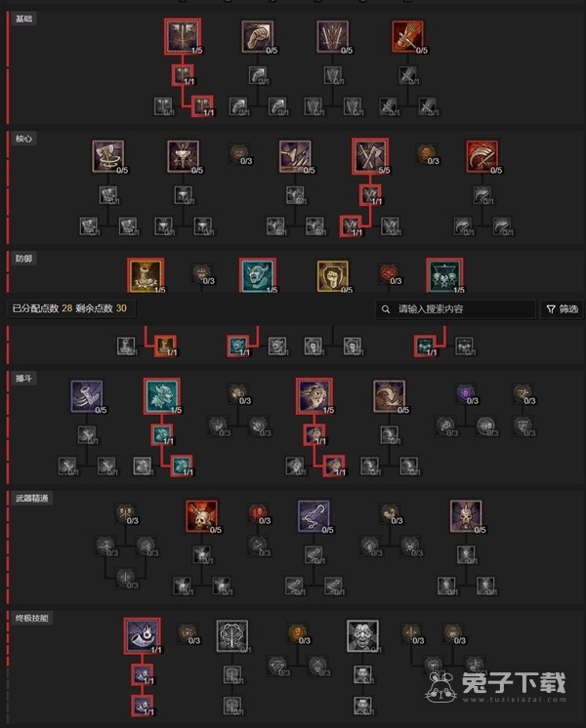Choose the red sickle skill in 核心 row
The width and height of the screenshot is (586, 728).
click(x=481, y=156)
